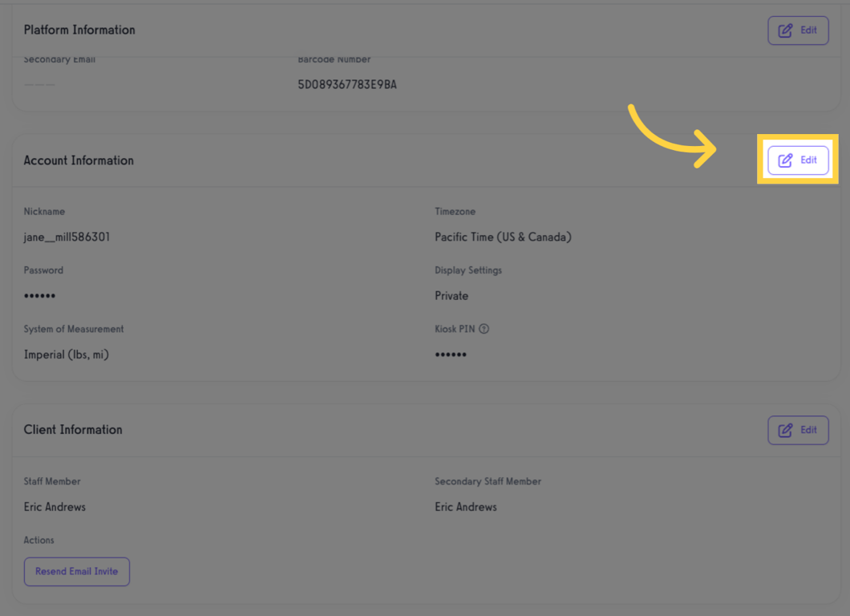Click Resend Email Invite
This screenshot has width=850, height=616.
76,571
